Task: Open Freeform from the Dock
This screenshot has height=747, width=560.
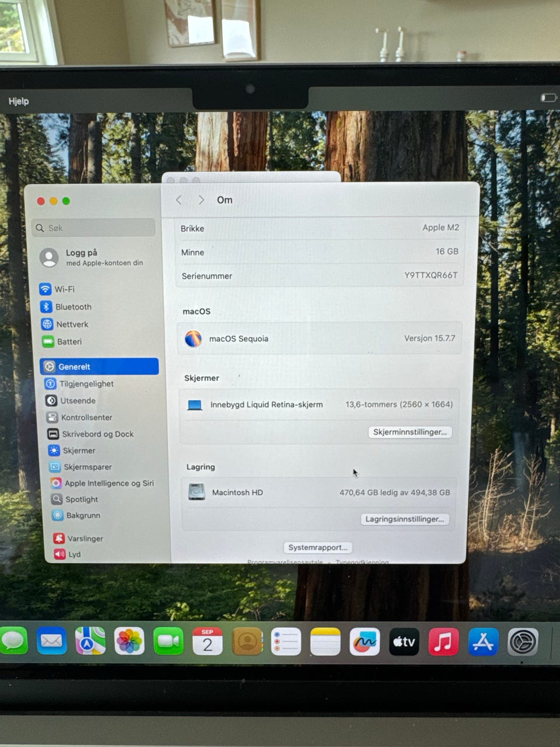Action: (x=365, y=641)
